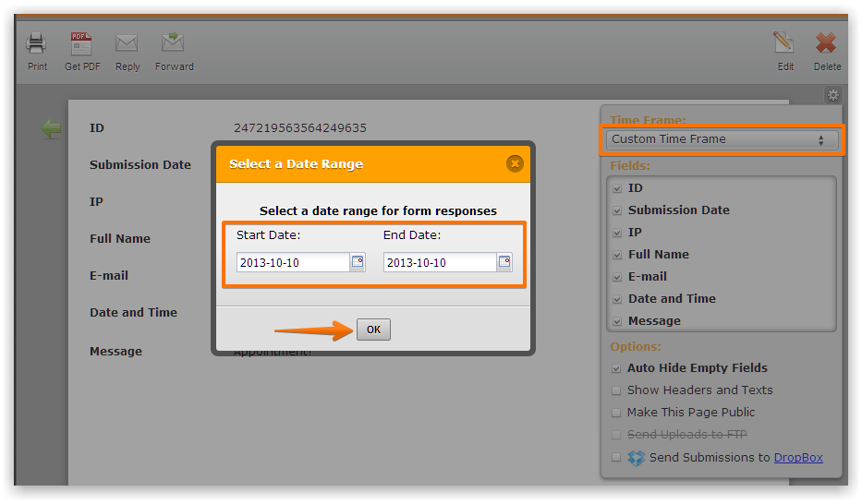Click the Start Date input field
Viewport: 862px width, 504px height.
292,263
